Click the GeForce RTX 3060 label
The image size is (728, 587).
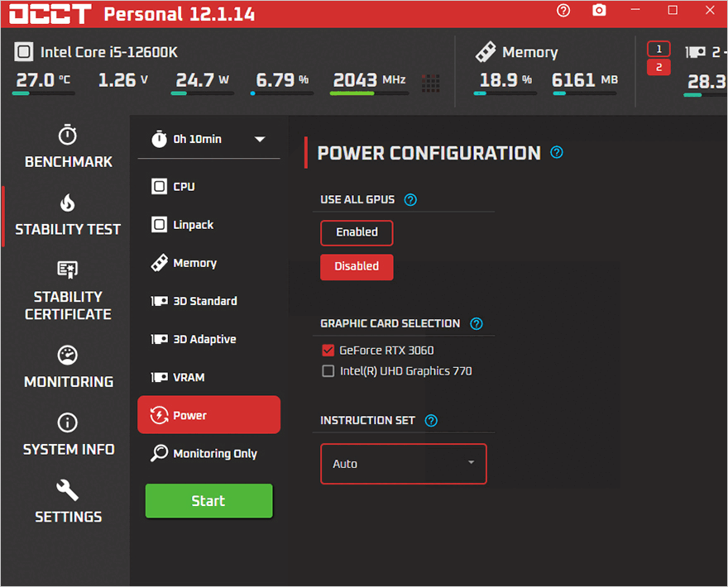[x=387, y=351]
